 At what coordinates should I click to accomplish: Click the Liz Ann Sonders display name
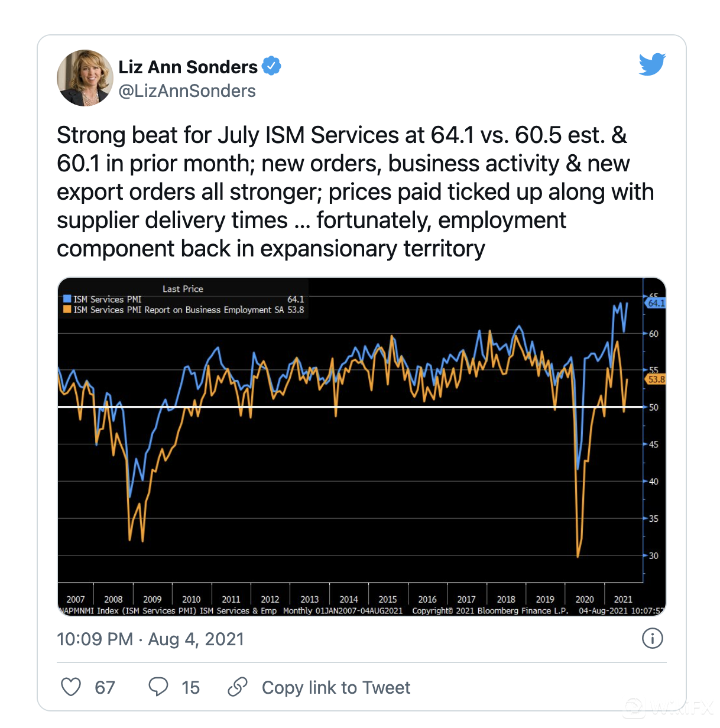tap(188, 67)
